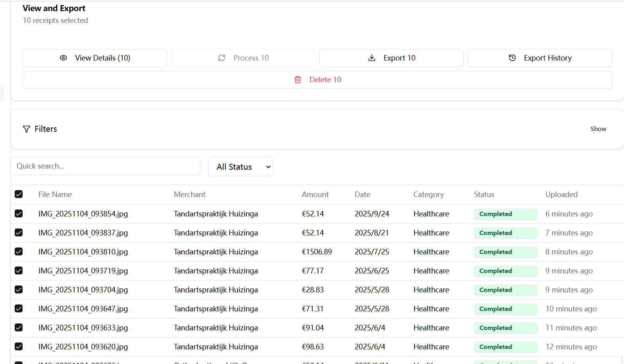Uncheck IMG_20251104_093837.jpg row checkbox
The width and height of the screenshot is (624, 364).
(x=19, y=233)
